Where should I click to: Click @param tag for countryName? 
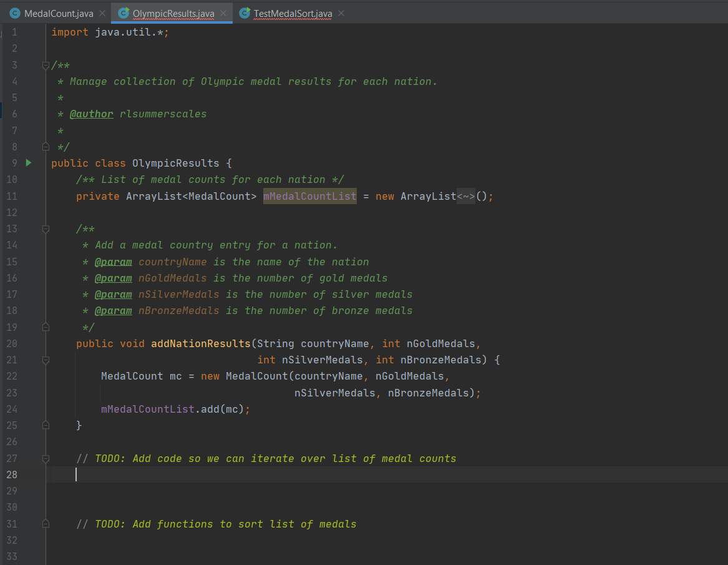pos(114,262)
